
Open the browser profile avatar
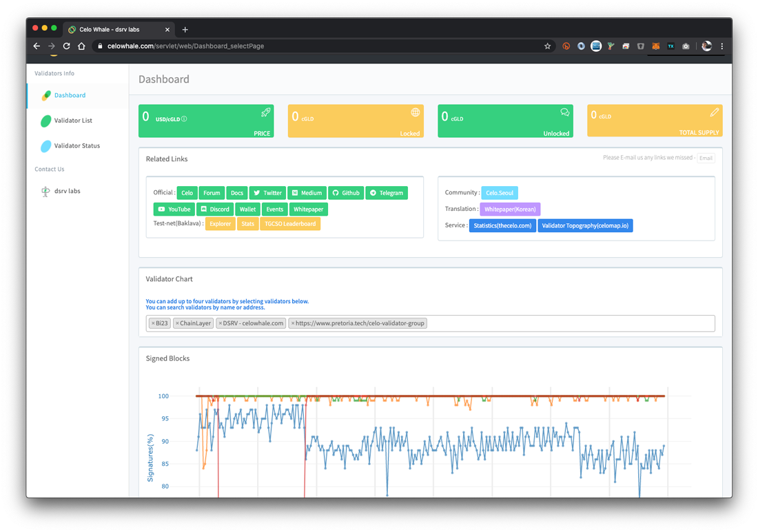click(x=707, y=46)
